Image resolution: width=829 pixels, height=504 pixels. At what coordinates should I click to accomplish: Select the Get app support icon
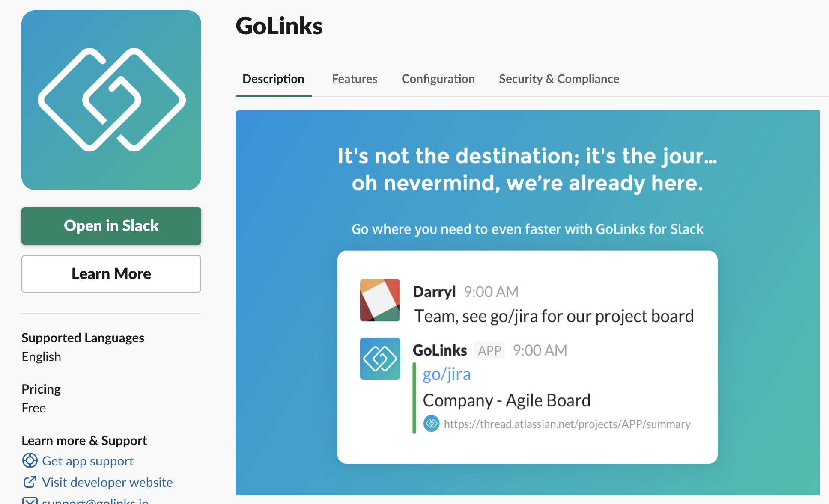tap(30, 461)
